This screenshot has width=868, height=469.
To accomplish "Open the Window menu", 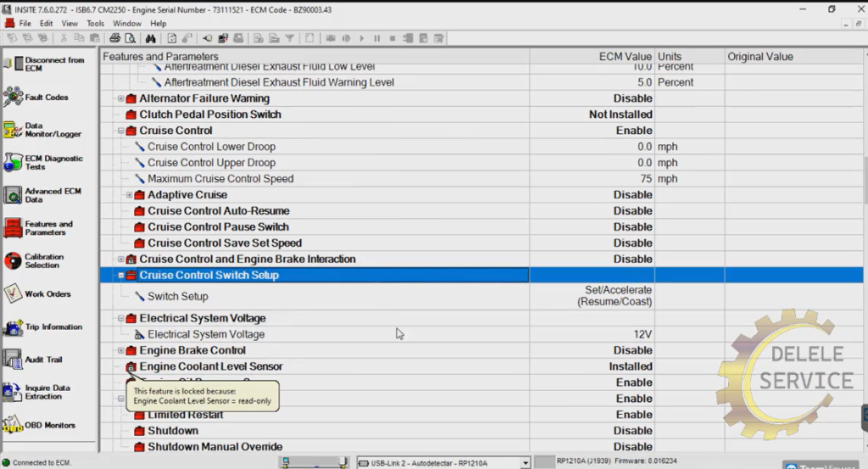I will 127,24.
